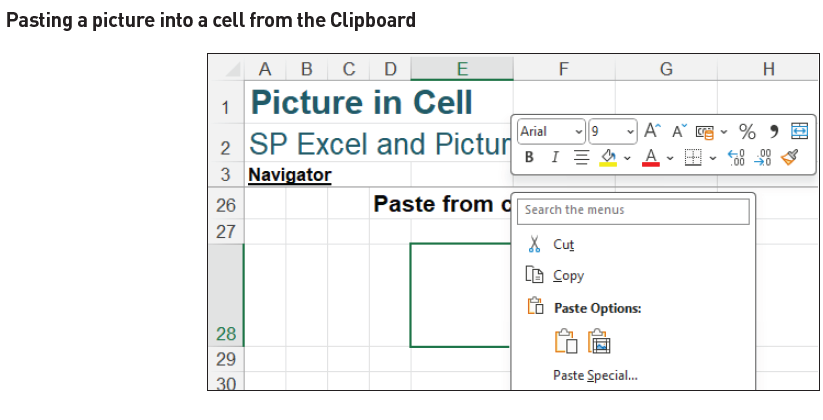Viewport: 823px width, 420px height.
Task: Select column B header
Action: pyautogui.click(x=307, y=69)
